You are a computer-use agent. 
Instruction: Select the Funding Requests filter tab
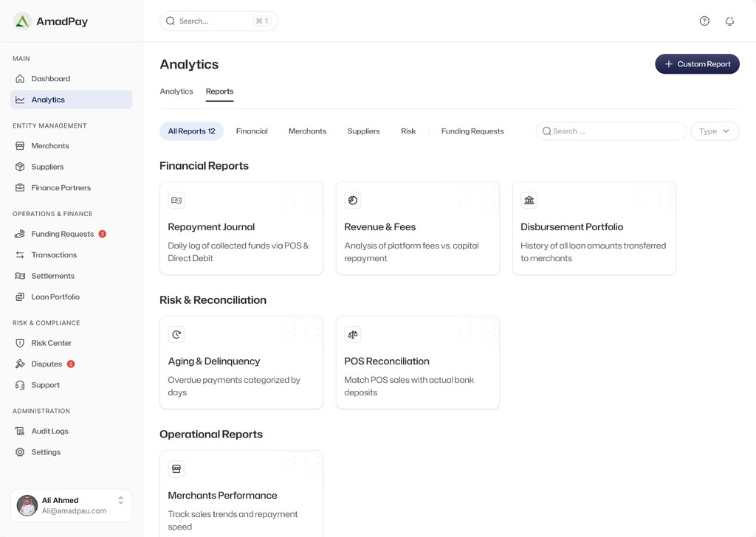click(472, 131)
